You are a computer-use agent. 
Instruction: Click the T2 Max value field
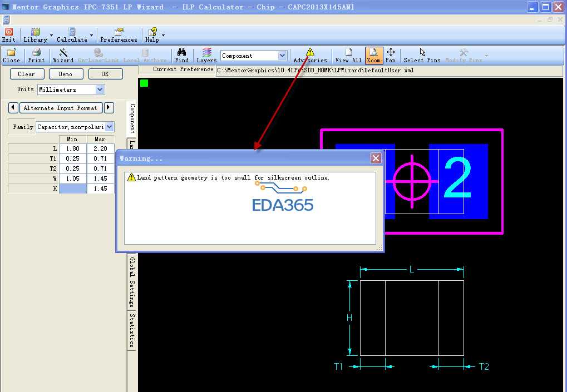pos(101,168)
